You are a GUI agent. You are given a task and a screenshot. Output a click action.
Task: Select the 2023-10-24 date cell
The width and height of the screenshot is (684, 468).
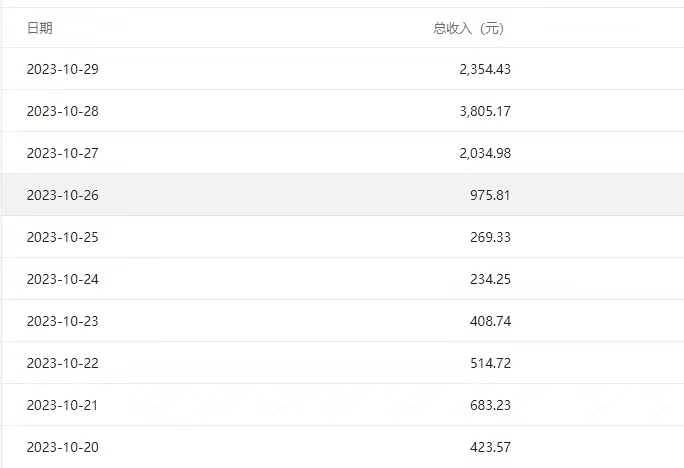tap(63, 279)
